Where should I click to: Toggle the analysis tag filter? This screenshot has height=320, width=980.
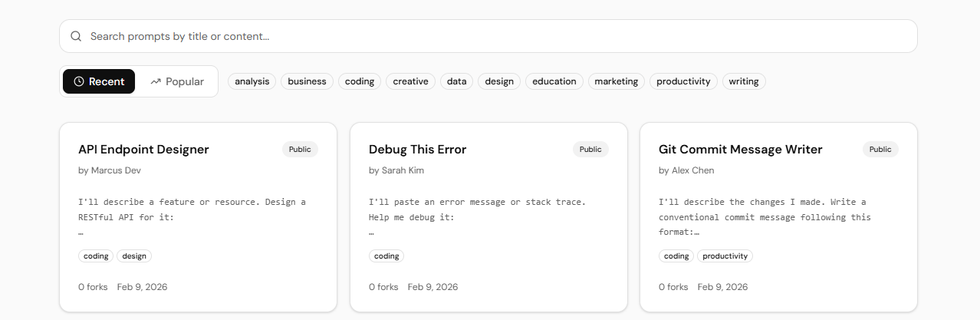tap(252, 81)
